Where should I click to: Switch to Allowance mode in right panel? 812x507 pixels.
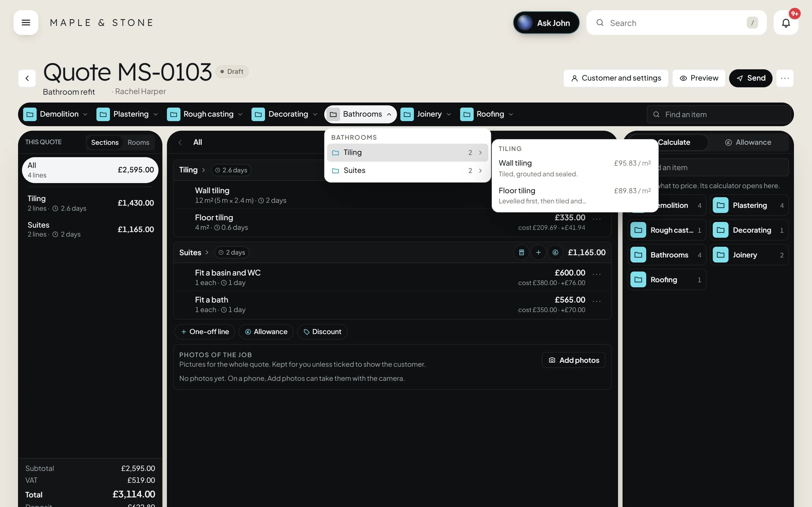pos(748,142)
